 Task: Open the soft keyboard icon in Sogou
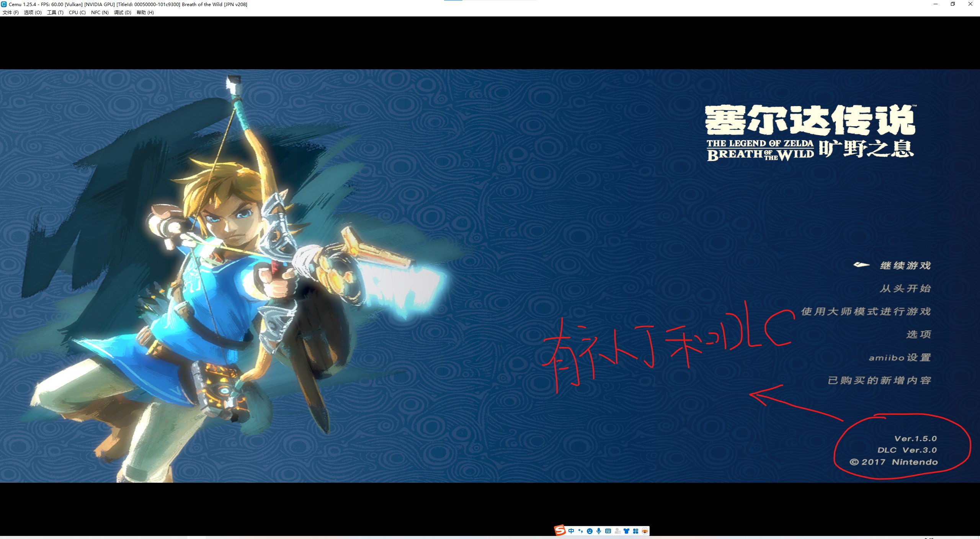pyautogui.click(x=608, y=531)
